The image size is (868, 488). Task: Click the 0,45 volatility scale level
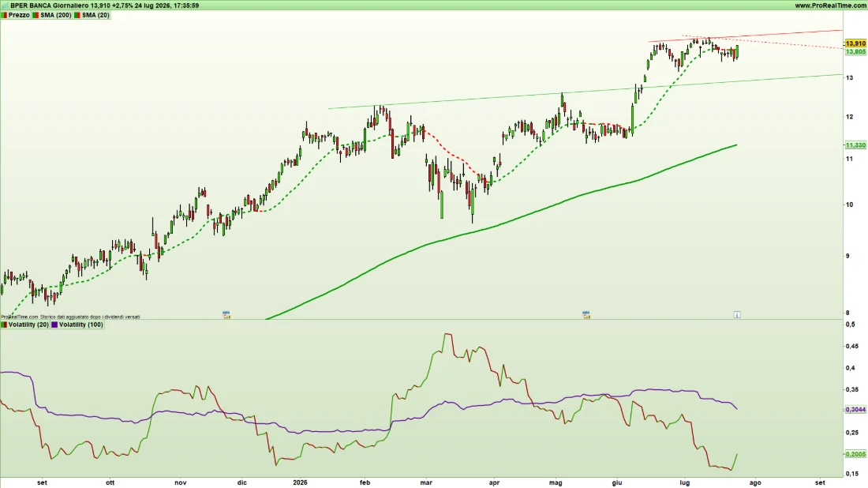pyautogui.click(x=851, y=346)
